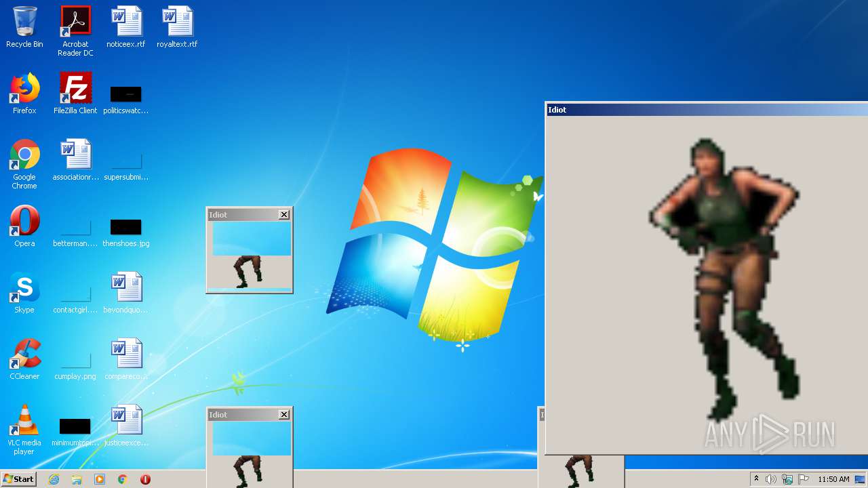Open the Recycle Bin icon

point(24,27)
